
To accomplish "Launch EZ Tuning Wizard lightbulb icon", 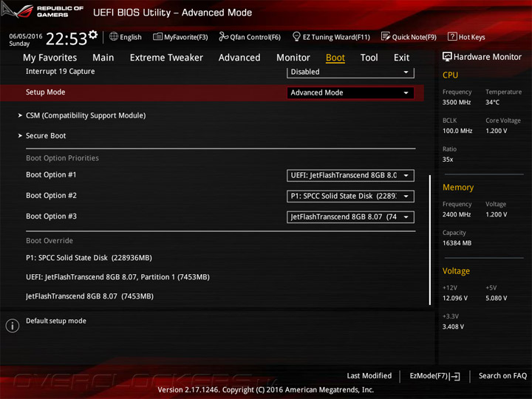I will 296,36.
